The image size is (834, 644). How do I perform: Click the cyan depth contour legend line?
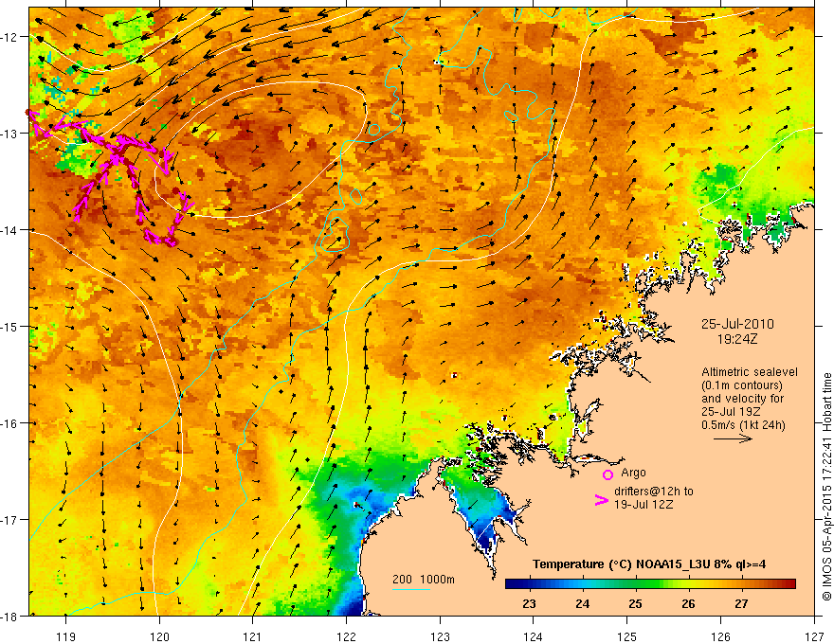coord(411,589)
